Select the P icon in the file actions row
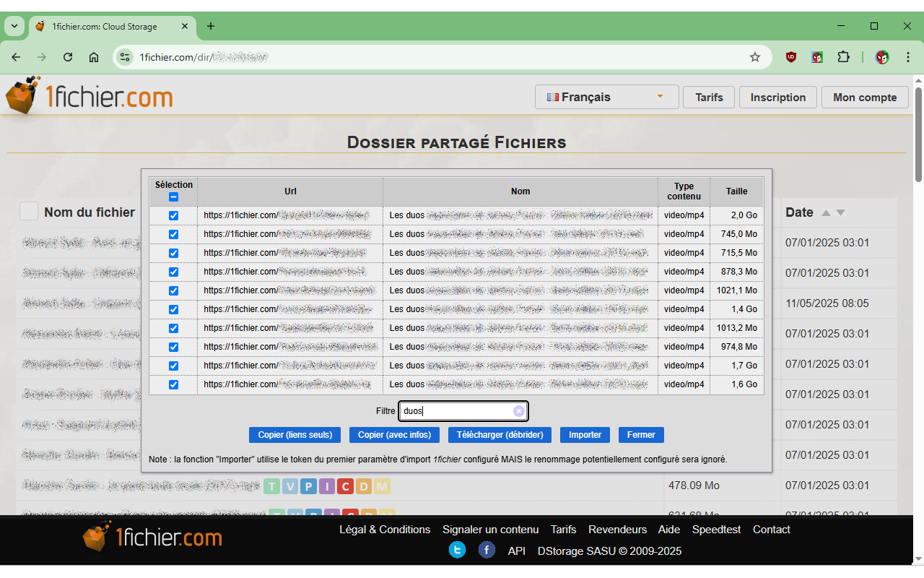 pyautogui.click(x=308, y=486)
